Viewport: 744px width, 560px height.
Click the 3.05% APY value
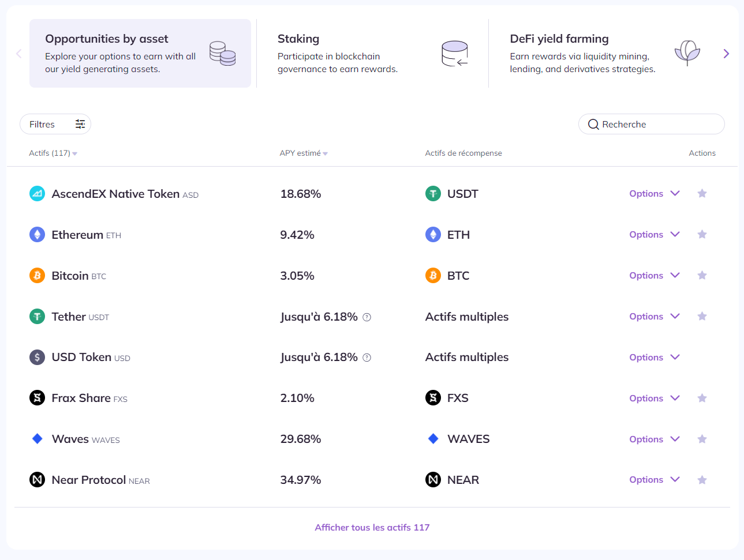297,276
